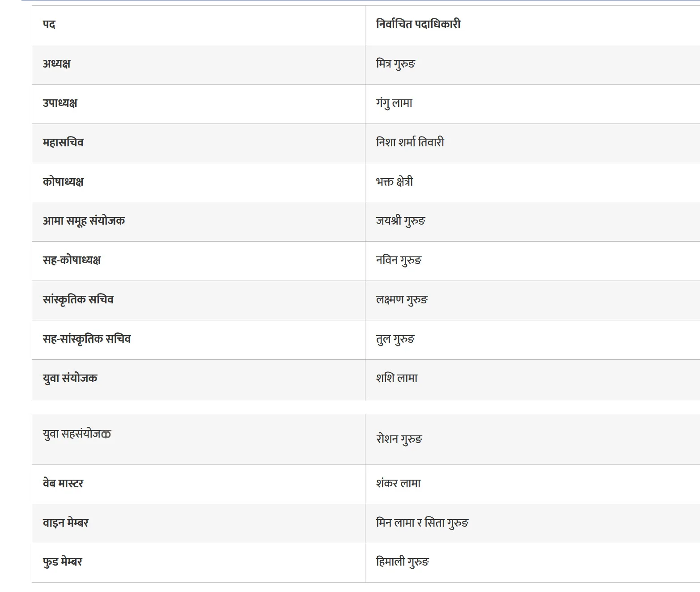This screenshot has height=592, width=700.
Task: Click the name रोशन गुरुङ
Action: pyautogui.click(x=399, y=439)
